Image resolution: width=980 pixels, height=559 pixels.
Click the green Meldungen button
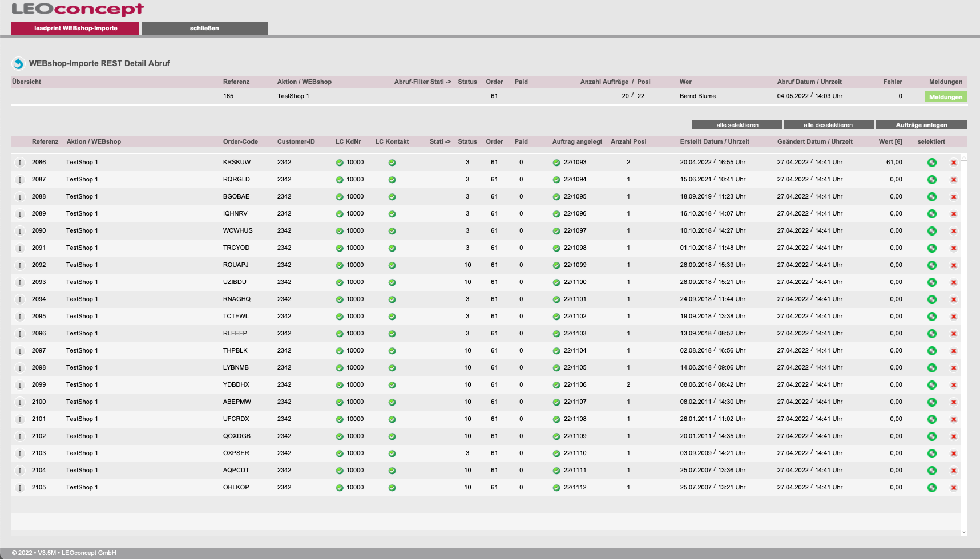(945, 96)
